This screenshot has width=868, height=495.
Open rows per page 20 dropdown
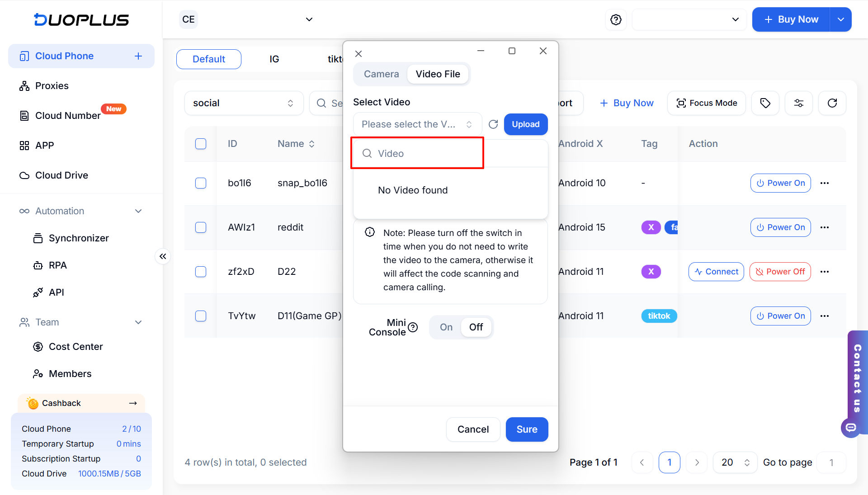(x=735, y=462)
